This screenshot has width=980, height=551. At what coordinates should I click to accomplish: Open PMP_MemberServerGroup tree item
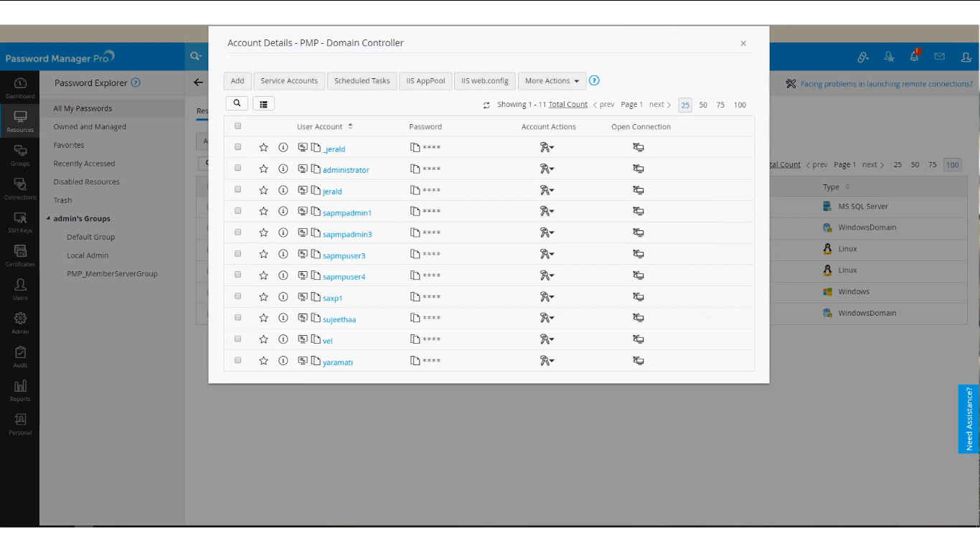pyautogui.click(x=112, y=274)
